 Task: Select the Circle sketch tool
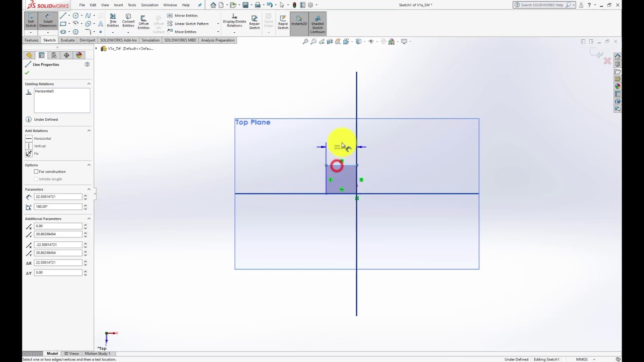pyautogui.click(x=75, y=16)
